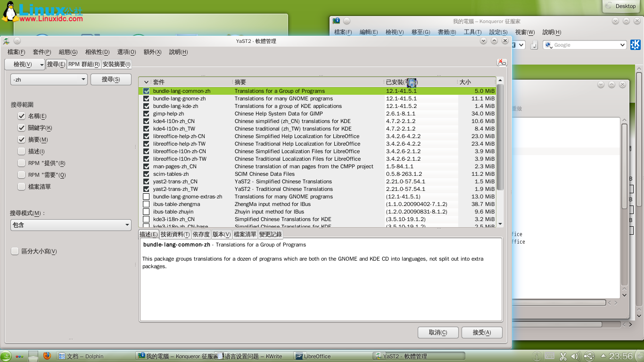The width and height of the screenshot is (644, 362).
Task: Select the libreoffice-help-zh-CN package row
Action: (317, 136)
